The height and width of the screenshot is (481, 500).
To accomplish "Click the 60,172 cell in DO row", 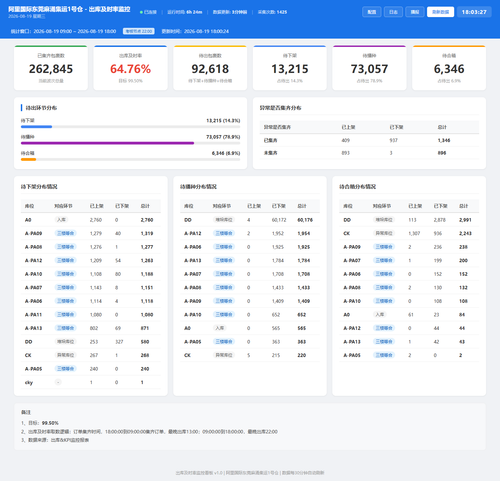I will [279, 220].
